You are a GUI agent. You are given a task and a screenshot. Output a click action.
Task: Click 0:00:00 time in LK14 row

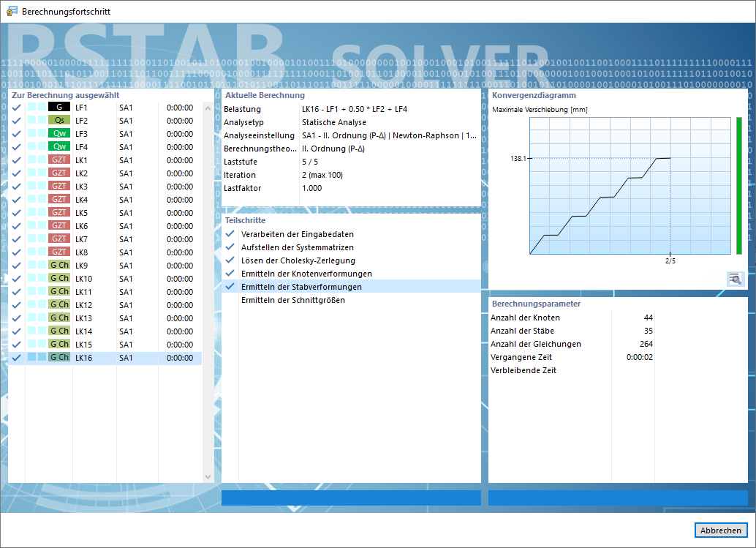(180, 331)
